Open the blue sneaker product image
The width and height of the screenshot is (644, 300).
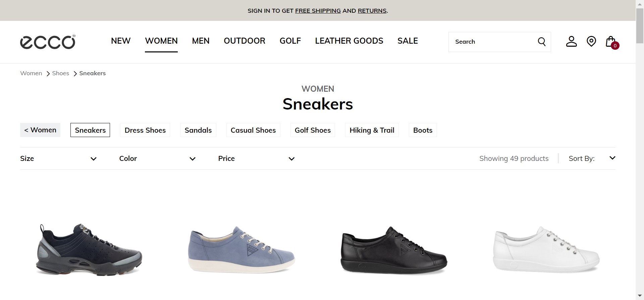point(241,250)
